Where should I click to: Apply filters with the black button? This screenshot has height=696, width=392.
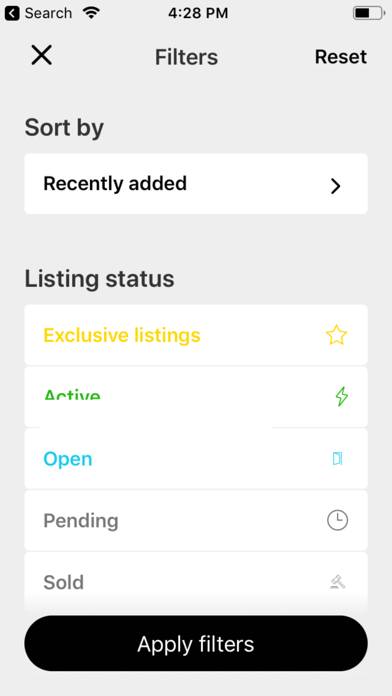pyautogui.click(x=196, y=643)
